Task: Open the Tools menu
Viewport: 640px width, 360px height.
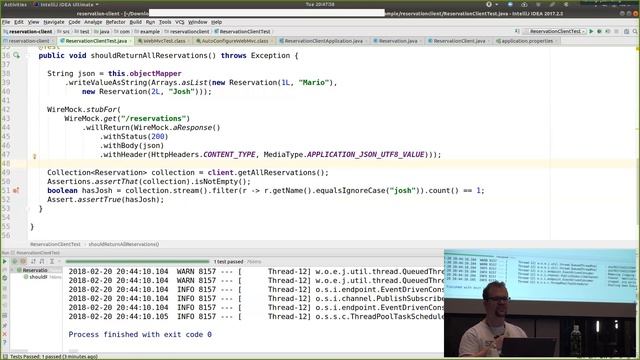Action: point(165,22)
